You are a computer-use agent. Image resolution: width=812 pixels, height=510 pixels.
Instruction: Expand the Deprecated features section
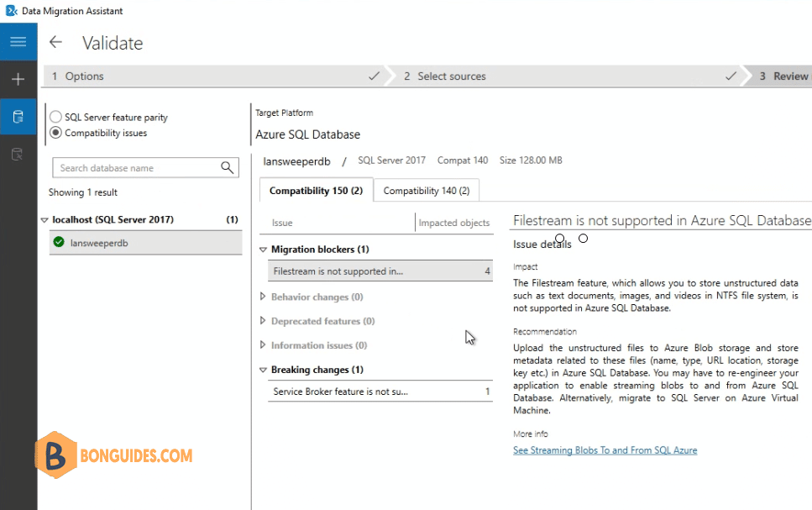click(263, 321)
